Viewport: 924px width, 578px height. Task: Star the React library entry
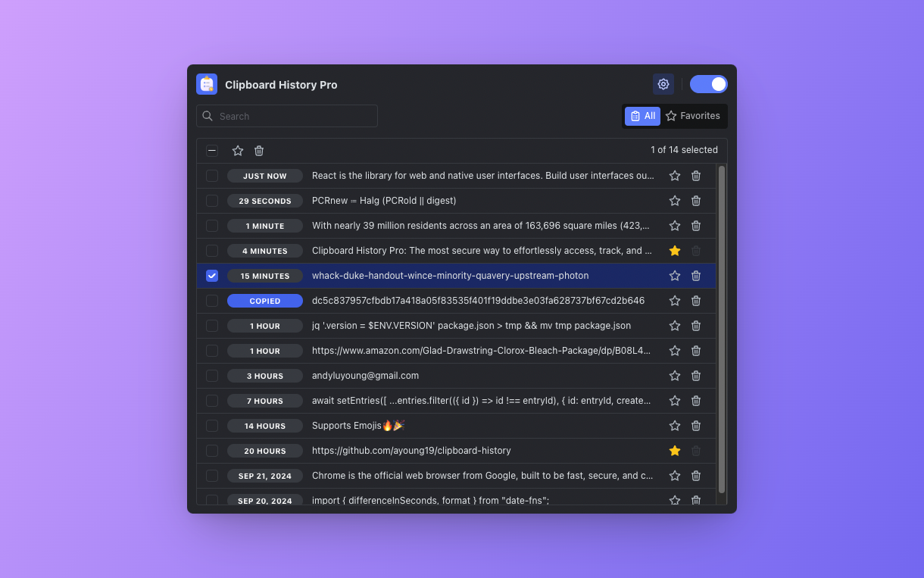675,176
